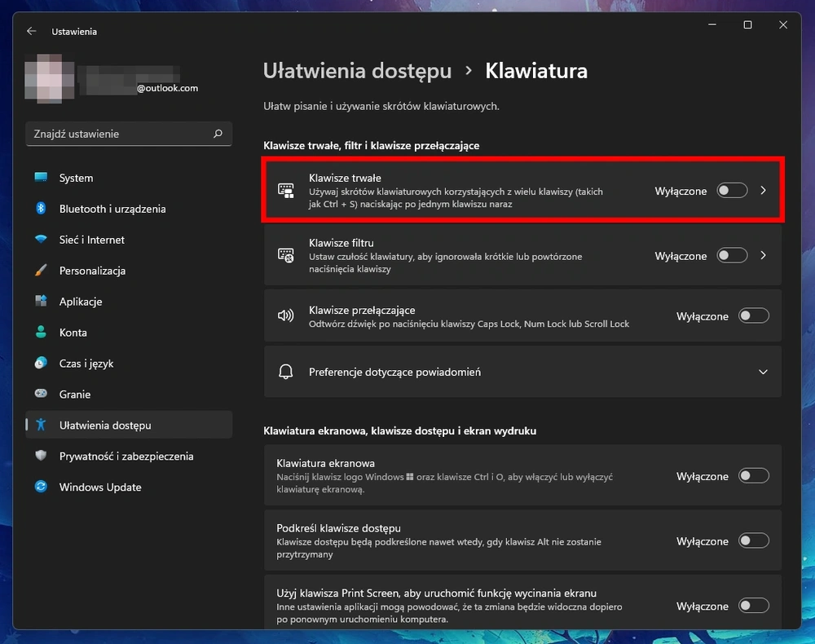
Task: Enable Podkreśl klawisze dostępu switch
Action: (x=754, y=540)
